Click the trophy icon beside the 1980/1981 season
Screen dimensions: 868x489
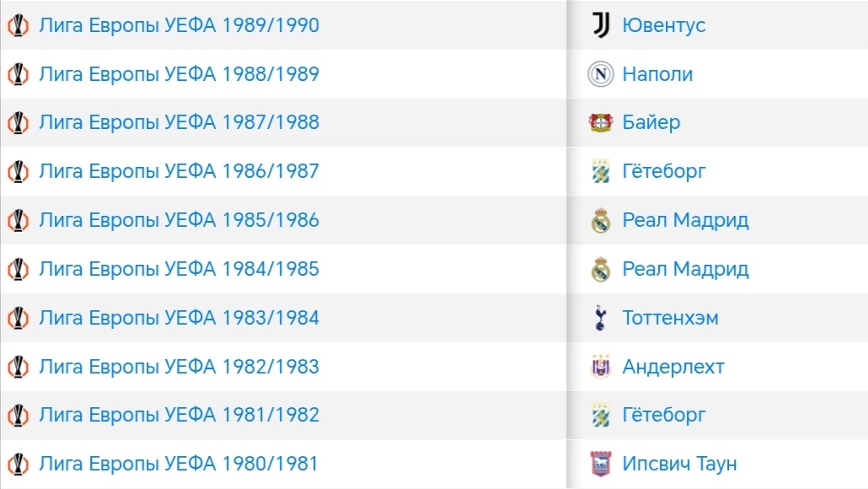tap(18, 464)
